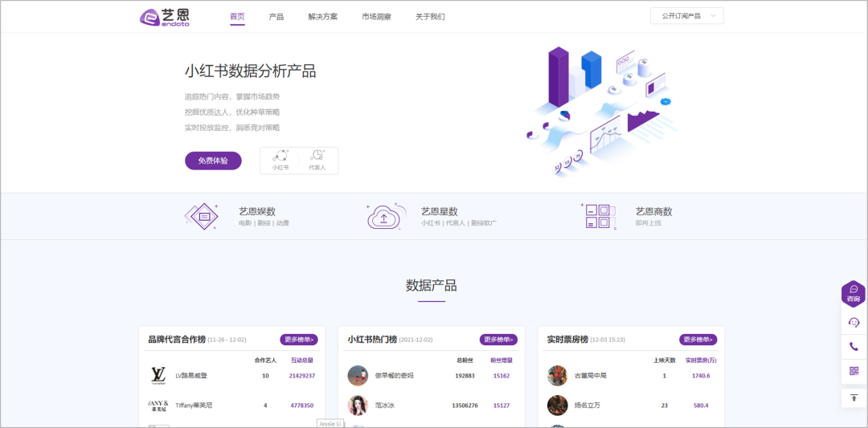Go to the 市场洞察 menu item
This screenshot has height=428, width=868.
376,17
